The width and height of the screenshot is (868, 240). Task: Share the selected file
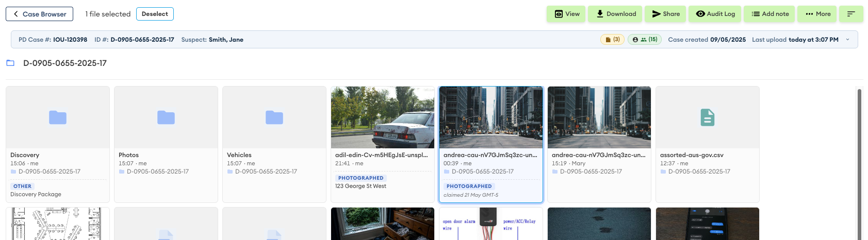pos(666,14)
